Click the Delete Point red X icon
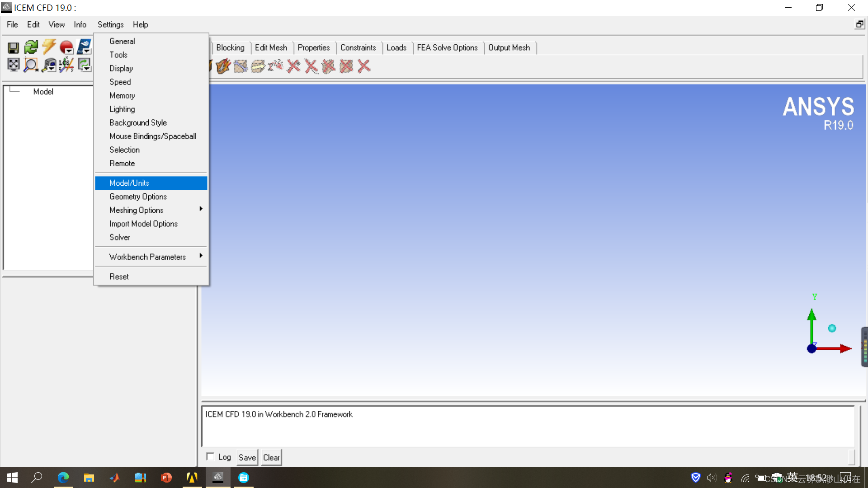This screenshot has width=868, height=488. pyautogui.click(x=294, y=66)
